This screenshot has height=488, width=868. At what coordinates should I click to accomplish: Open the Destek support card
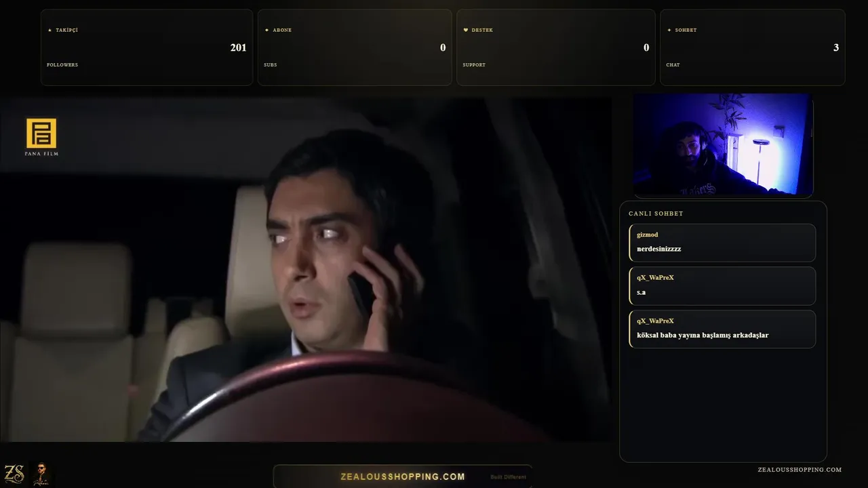tap(556, 47)
